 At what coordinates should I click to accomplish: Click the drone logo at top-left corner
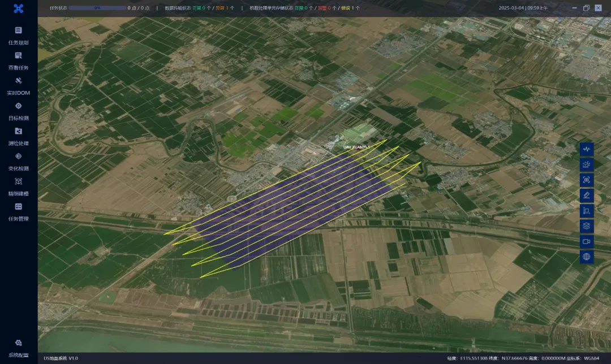19,8
